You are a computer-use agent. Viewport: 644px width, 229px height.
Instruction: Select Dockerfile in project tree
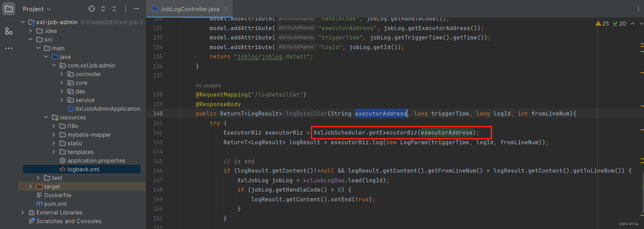54,195
